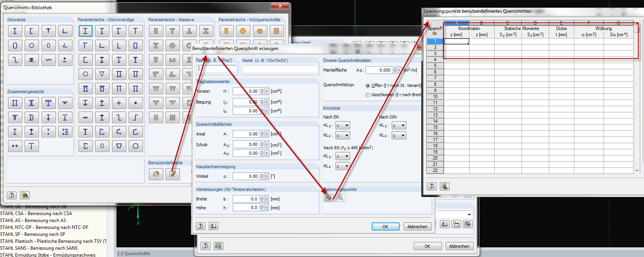Choose the circular hollow section icon under Gewalzte

[32, 45]
